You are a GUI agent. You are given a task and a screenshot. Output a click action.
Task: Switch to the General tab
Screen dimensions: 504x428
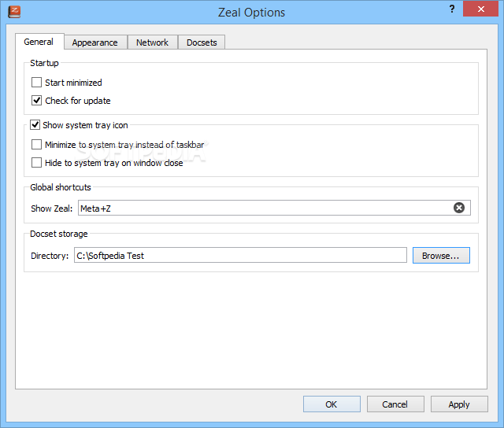coord(39,42)
